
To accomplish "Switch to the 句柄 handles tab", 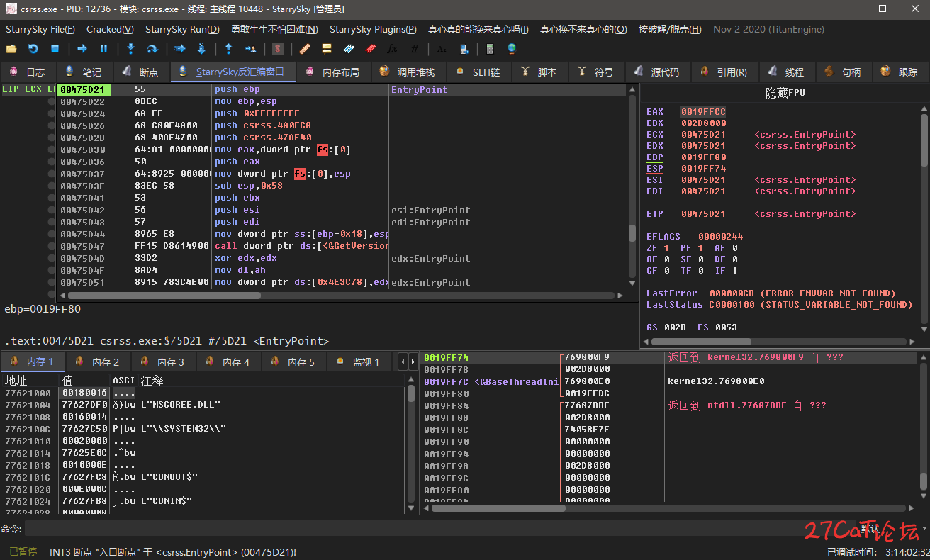I will click(844, 72).
